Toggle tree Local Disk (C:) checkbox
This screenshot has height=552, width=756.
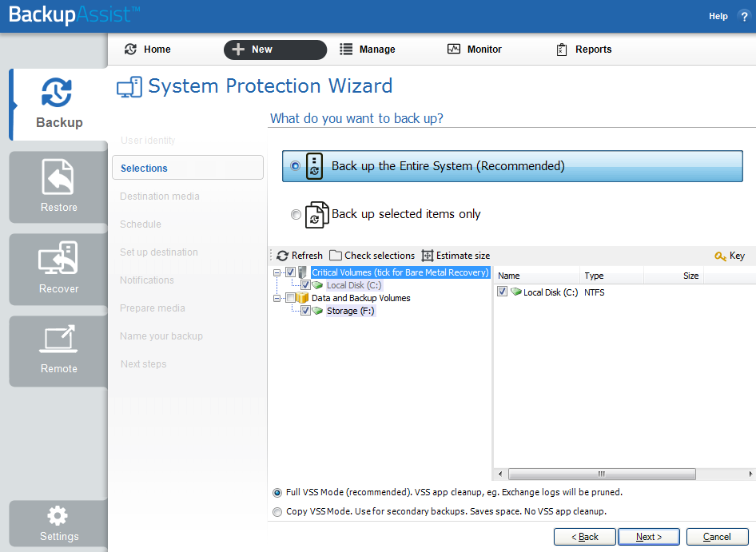pyautogui.click(x=306, y=285)
